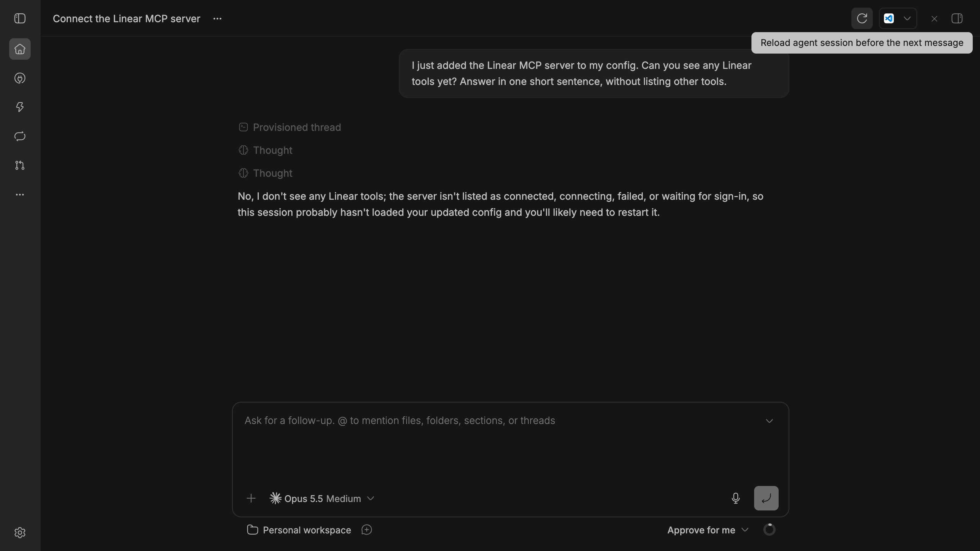Toggle the right side panel icon

tap(957, 18)
